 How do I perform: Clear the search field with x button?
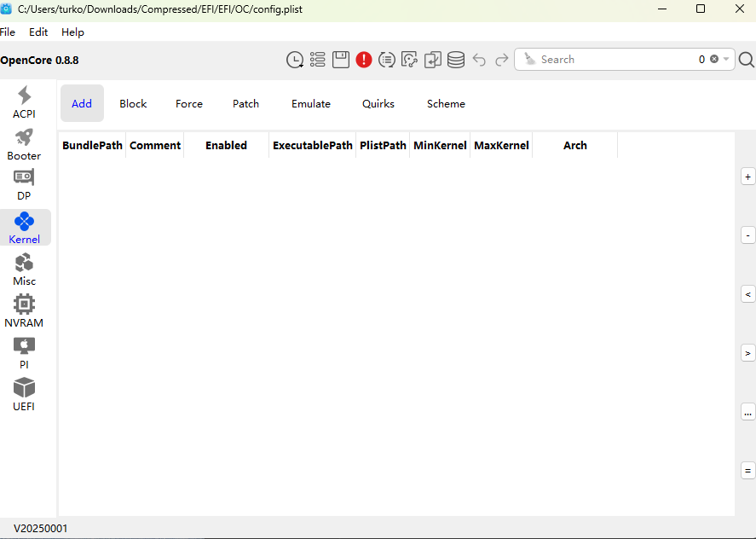click(x=714, y=60)
